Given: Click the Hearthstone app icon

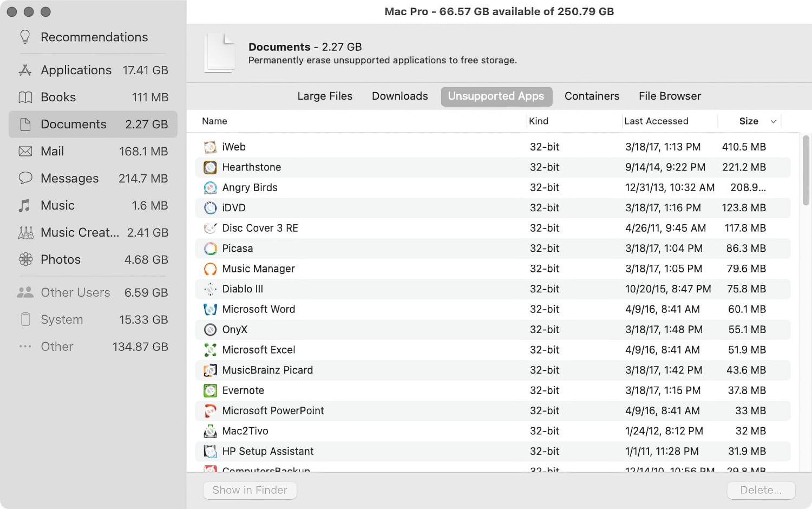Looking at the screenshot, I should [210, 167].
